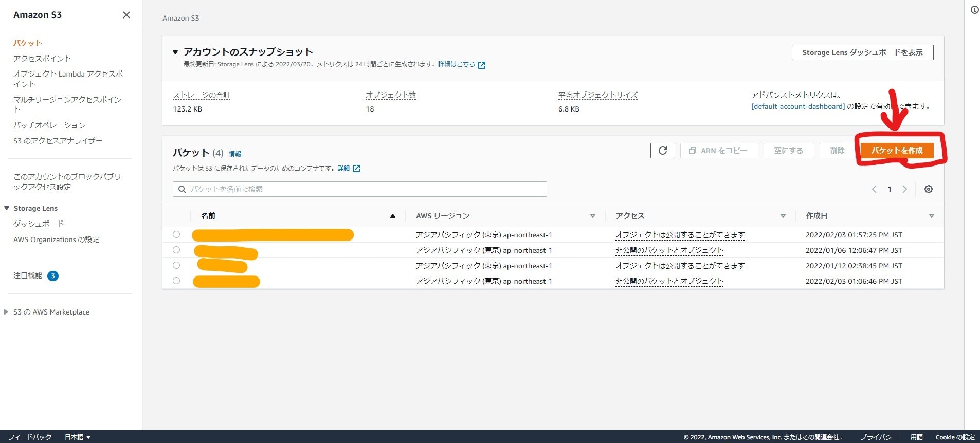This screenshot has height=443, width=980.
Task: Click バケットを作成 button
Action: coord(897,151)
